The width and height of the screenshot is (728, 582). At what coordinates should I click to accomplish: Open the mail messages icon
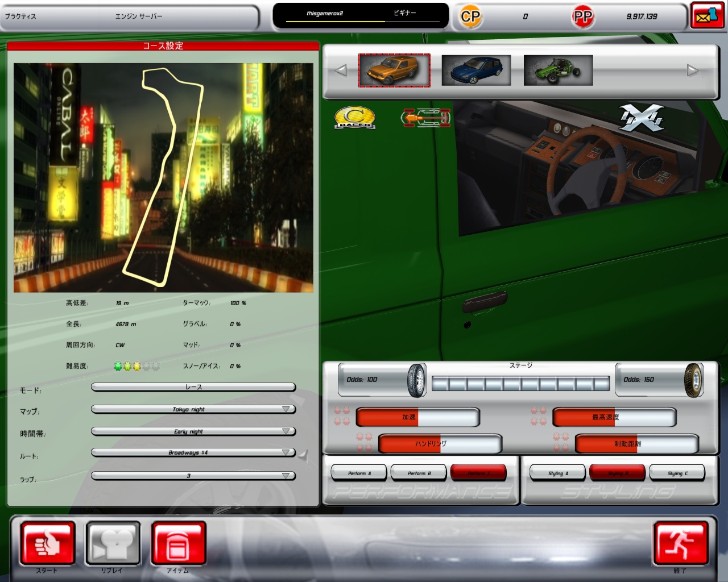tap(706, 16)
